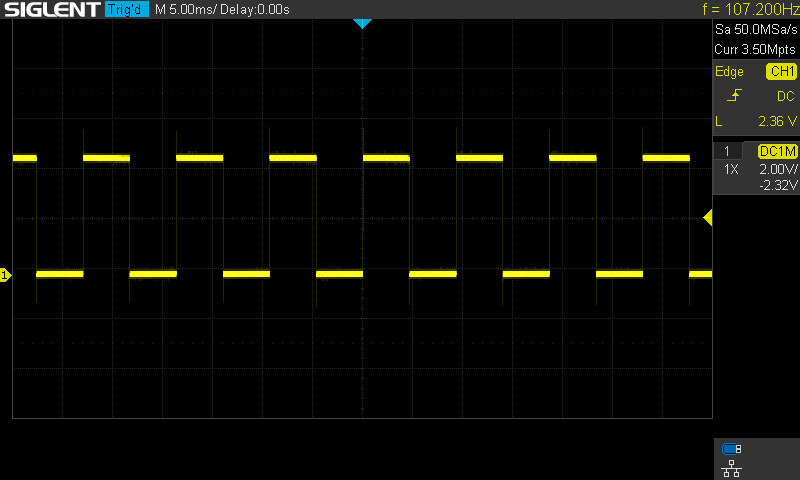Image resolution: width=800 pixels, height=480 pixels.
Task: Click the Sa 50.0MSa/s sample rate
Action: 755,32
